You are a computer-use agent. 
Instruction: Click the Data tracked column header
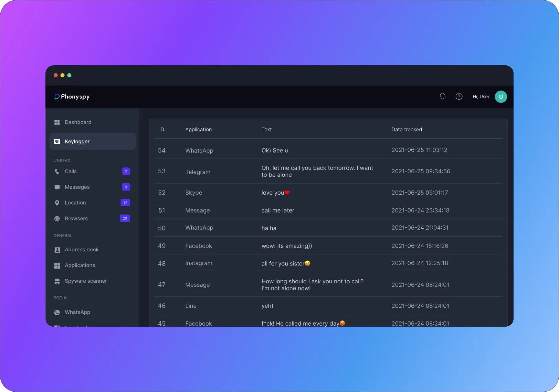(x=407, y=130)
